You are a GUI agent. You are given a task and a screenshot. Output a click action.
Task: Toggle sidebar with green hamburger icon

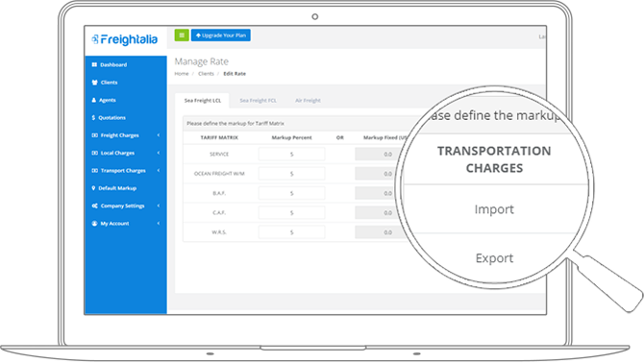182,36
